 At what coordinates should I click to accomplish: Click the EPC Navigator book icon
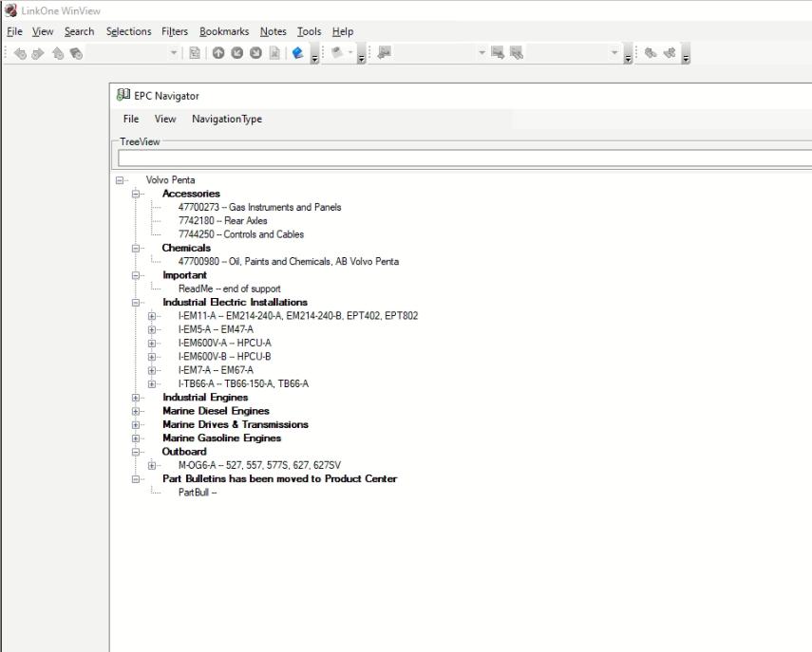click(x=122, y=96)
